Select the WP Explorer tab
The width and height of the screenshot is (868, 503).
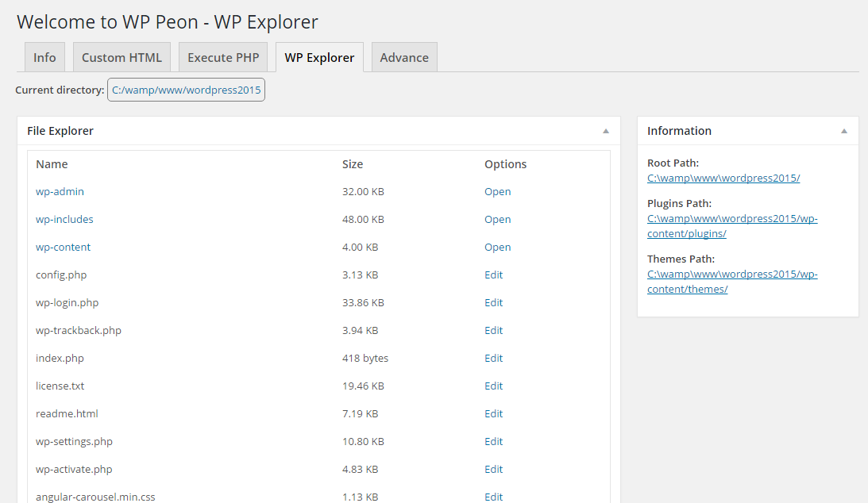pos(319,57)
